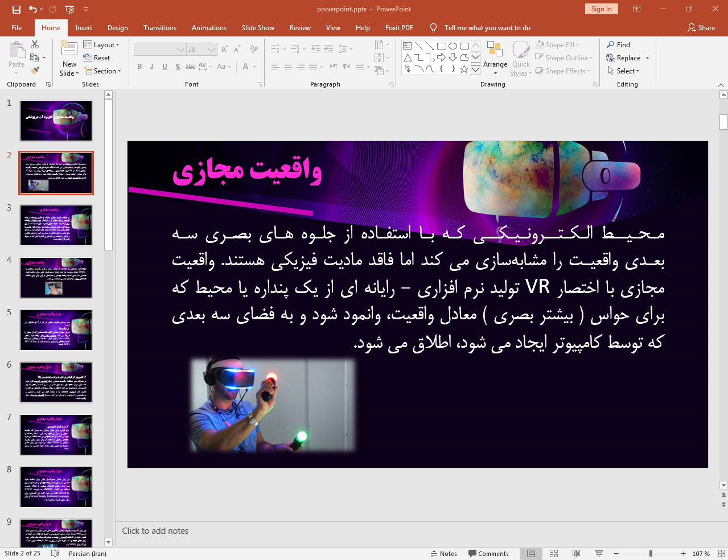Click the Cut scissors icon
Viewport: 728px width, 560px height.
[x=35, y=44]
